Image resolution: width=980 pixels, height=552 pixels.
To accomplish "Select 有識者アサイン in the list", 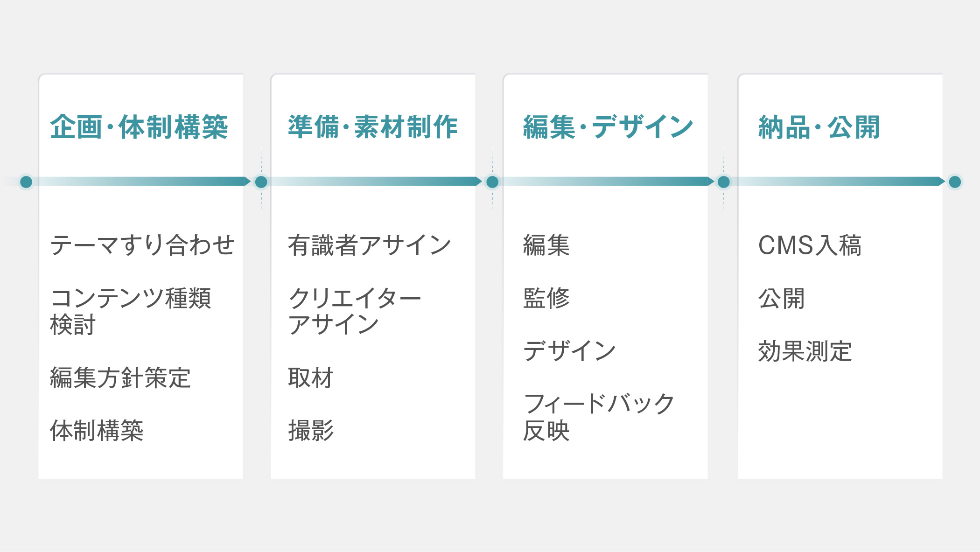I will [369, 245].
